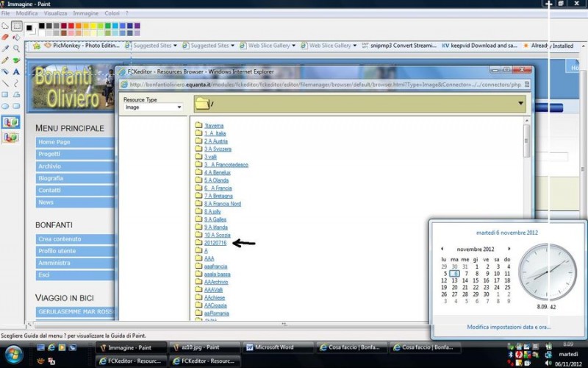Choose the Rectangular selection tool

tap(16, 26)
